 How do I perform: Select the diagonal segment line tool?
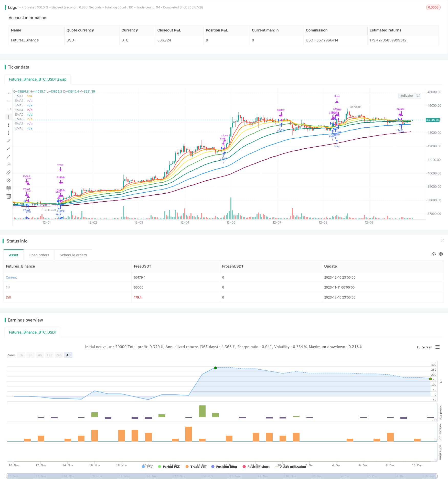(x=9, y=157)
